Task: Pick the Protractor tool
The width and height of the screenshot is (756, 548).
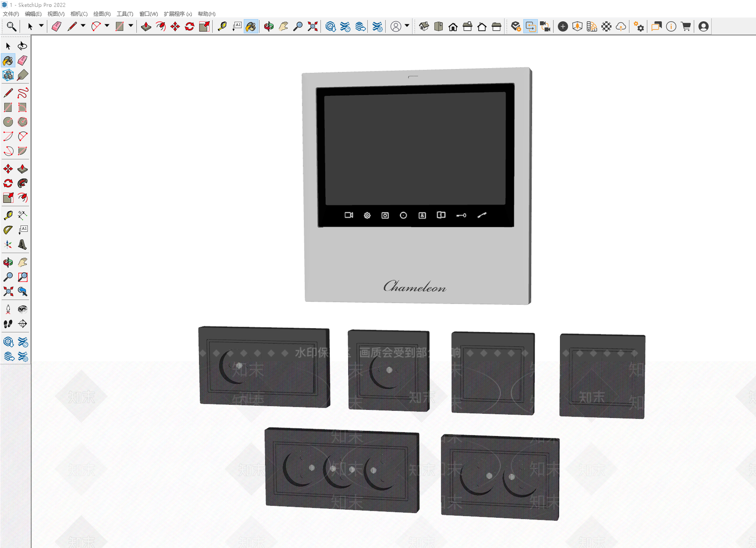Action: (x=8, y=230)
